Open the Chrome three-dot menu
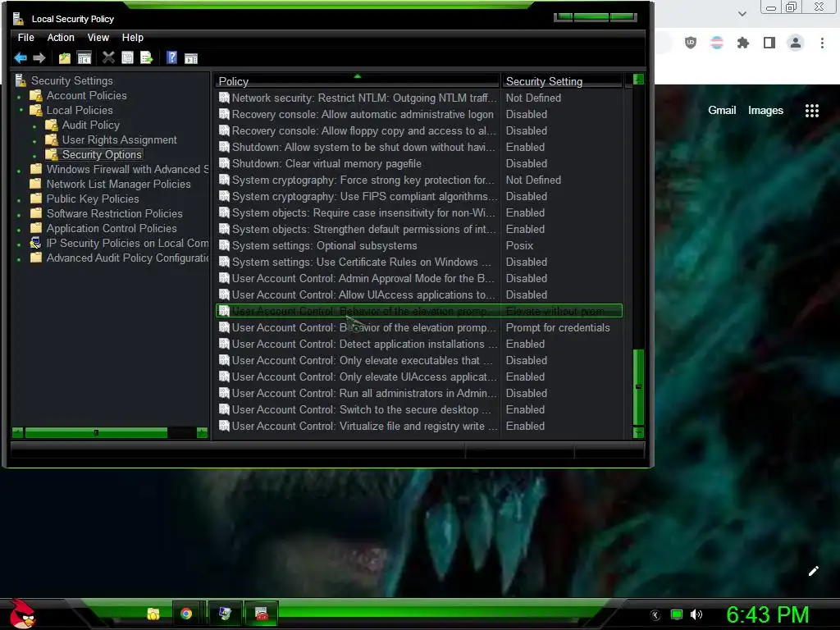 822,43
